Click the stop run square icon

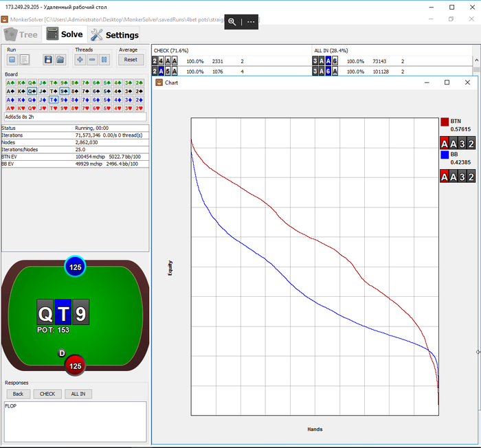point(12,60)
